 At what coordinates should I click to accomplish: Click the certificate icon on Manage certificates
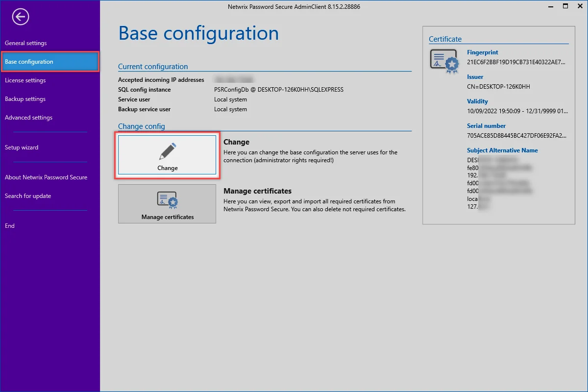point(167,200)
